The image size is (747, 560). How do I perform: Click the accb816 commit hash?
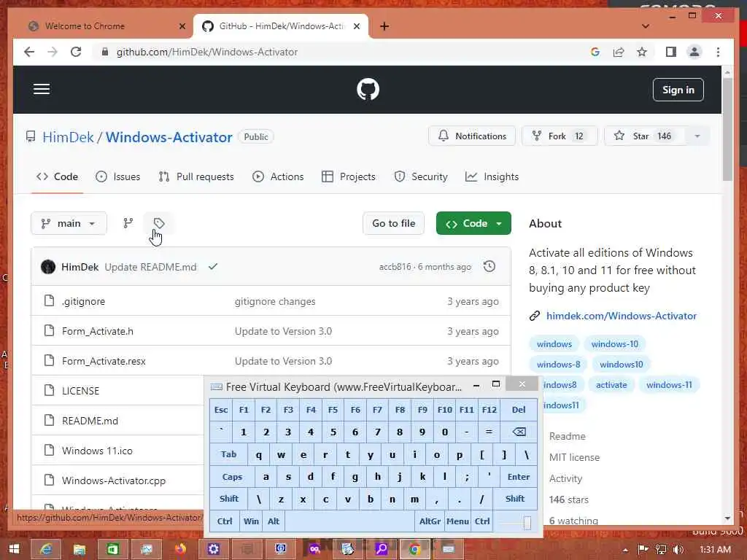(x=395, y=267)
